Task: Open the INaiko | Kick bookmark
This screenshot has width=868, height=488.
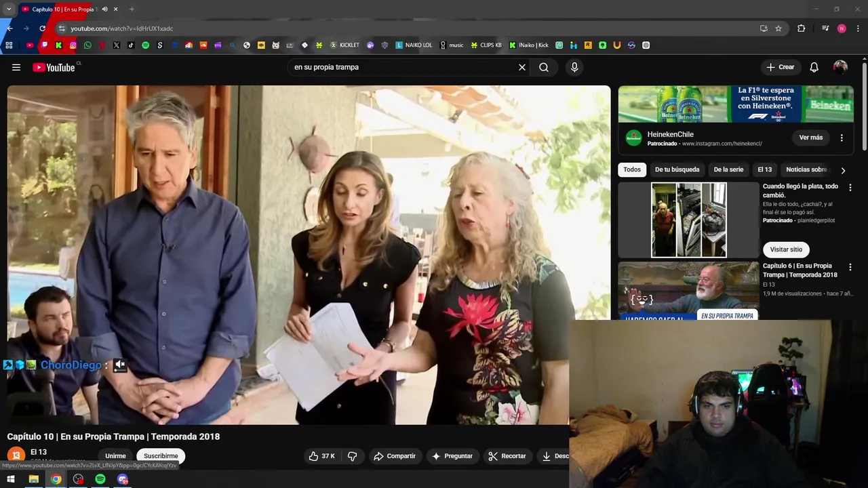Action: point(529,45)
